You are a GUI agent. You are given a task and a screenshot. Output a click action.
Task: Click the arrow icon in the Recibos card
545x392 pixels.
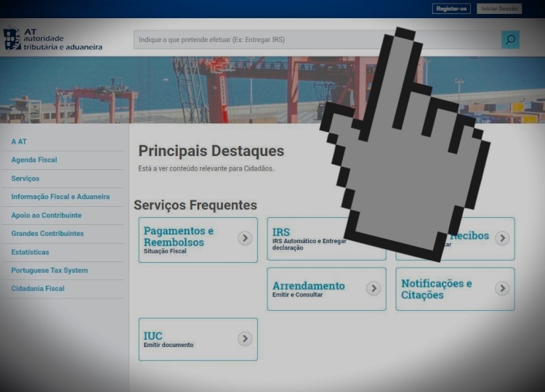click(502, 238)
